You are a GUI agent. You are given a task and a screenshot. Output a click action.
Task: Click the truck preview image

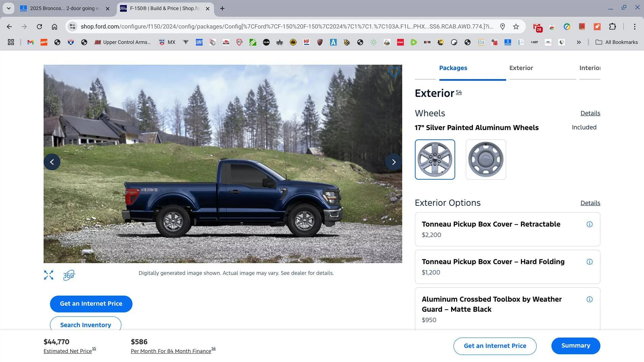point(223,164)
